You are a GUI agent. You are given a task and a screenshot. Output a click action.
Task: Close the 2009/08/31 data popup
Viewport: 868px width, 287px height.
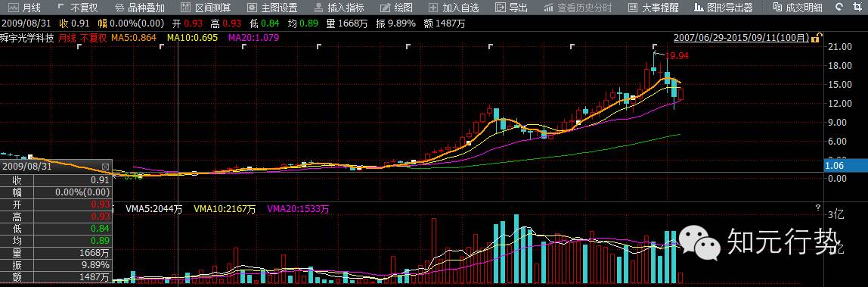coord(105,166)
